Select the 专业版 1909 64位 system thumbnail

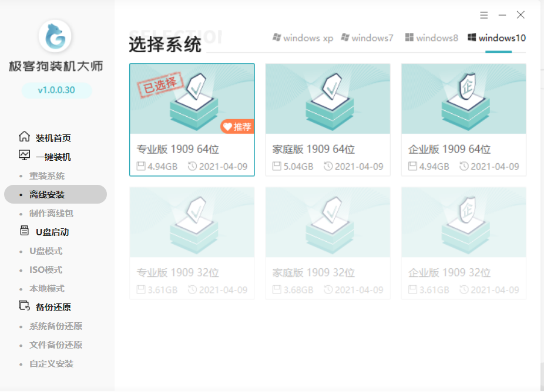192,99
